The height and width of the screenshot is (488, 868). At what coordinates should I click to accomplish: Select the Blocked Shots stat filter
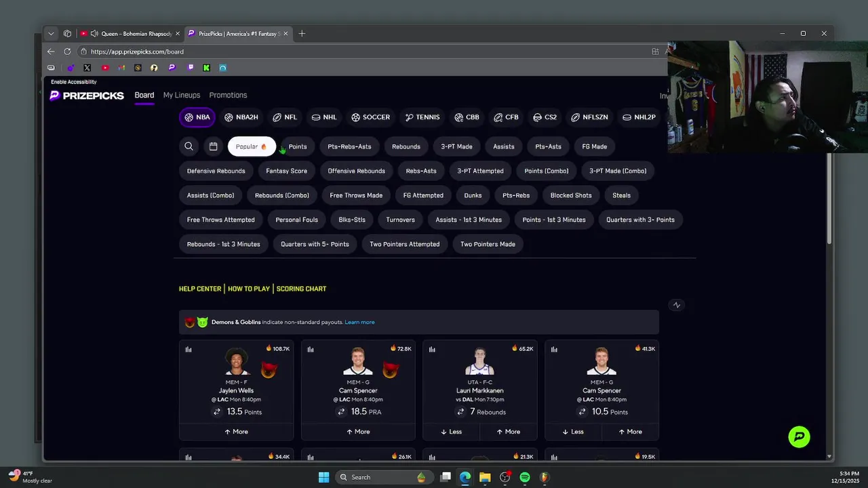[571, 195]
